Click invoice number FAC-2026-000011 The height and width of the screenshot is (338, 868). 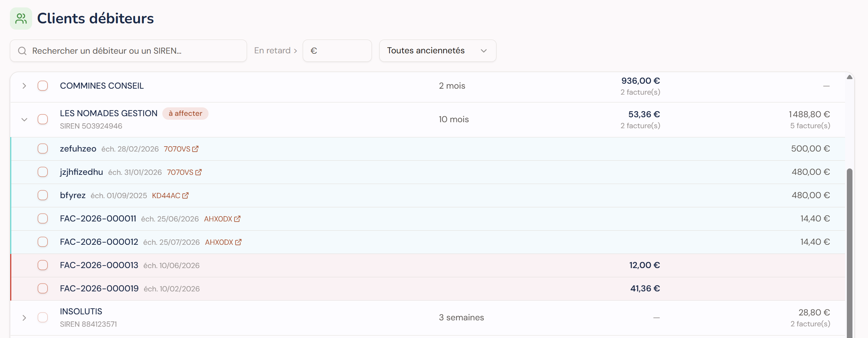[x=98, y=219]
